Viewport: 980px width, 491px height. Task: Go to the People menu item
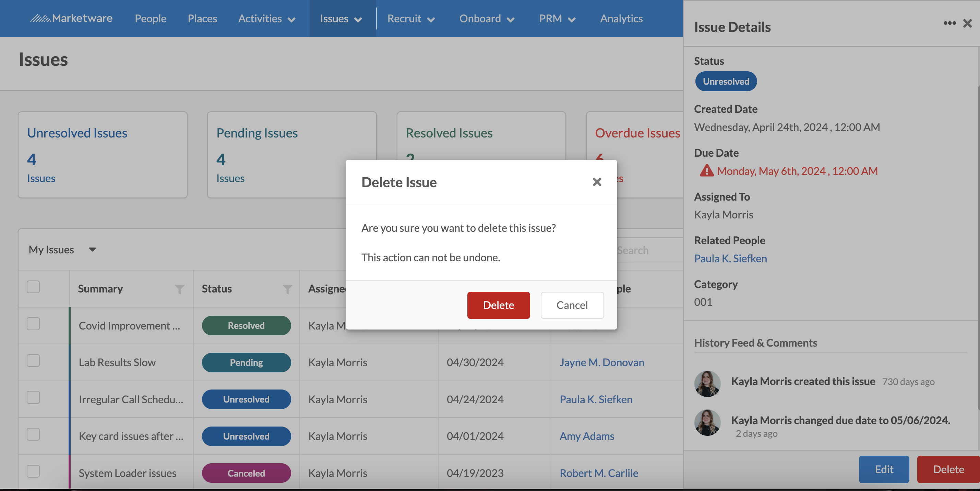coord(150,18)
